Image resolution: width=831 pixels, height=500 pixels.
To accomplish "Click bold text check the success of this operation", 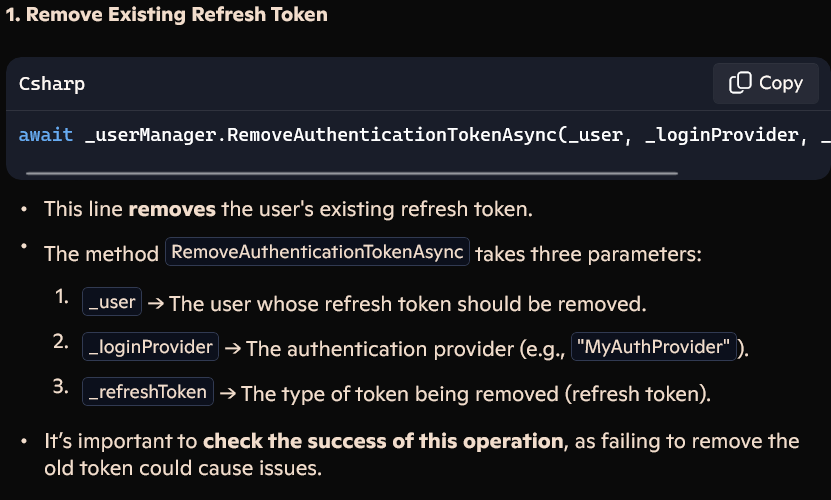I will [383, 441].
